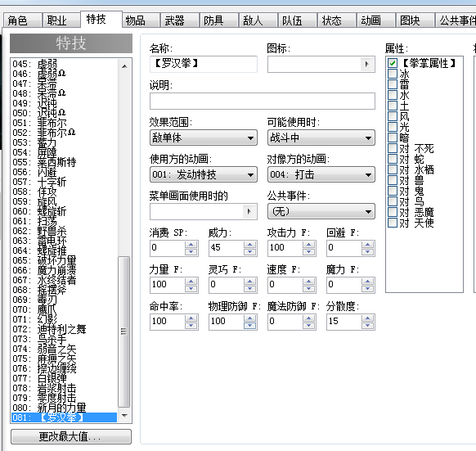Uncheck the 【拳掌属性】 attribute checkbox
Screen dimensions: 476x451
393,63
